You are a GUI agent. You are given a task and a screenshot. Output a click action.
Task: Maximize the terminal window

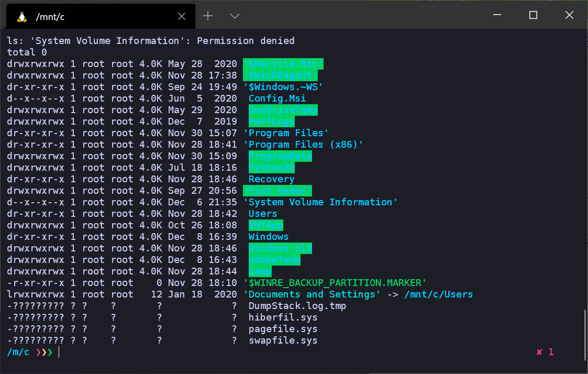pyautogui.click(x=533, y=15)
